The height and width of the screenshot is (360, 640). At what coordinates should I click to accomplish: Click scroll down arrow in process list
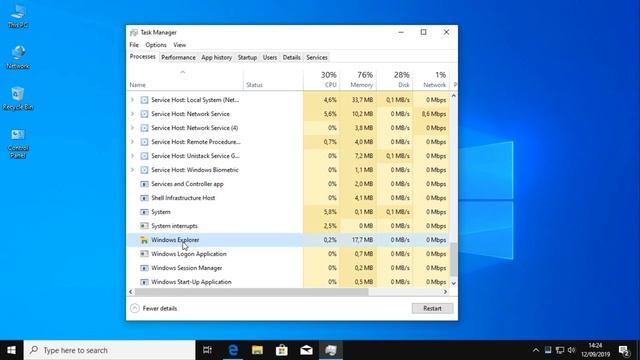click(x=453, y=283)
